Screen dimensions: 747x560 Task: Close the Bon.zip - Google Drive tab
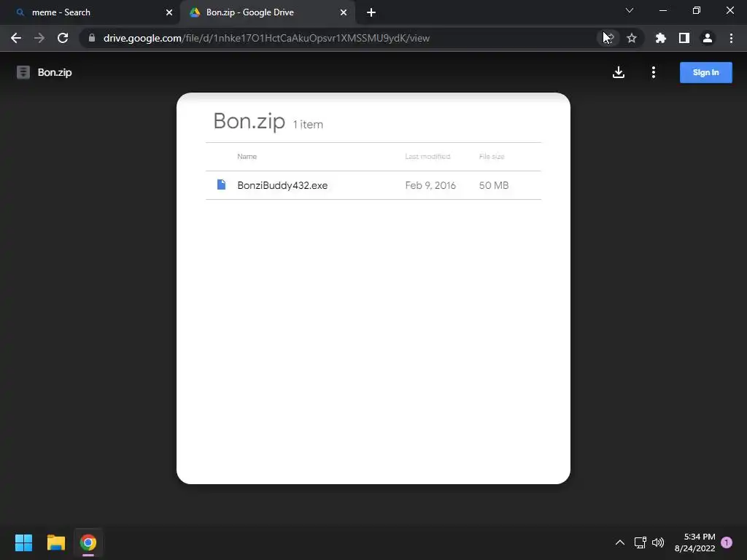pyautogui.click(x=344, y=12)
